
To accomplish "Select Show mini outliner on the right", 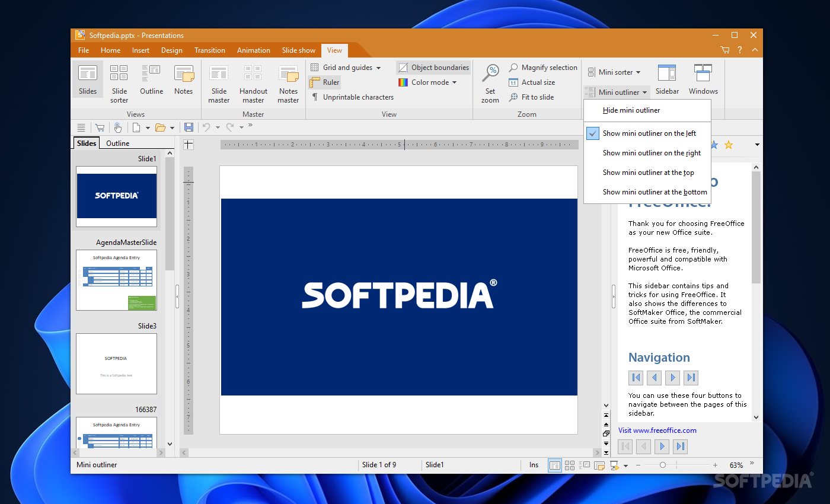I will coord(647,153).
